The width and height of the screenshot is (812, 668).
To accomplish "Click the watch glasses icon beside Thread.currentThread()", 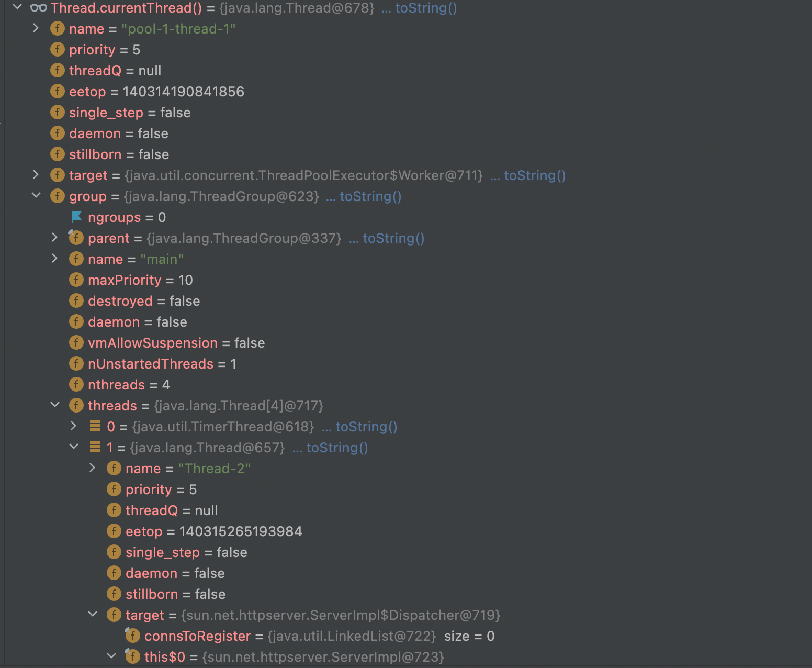I will tap(39, 8).
